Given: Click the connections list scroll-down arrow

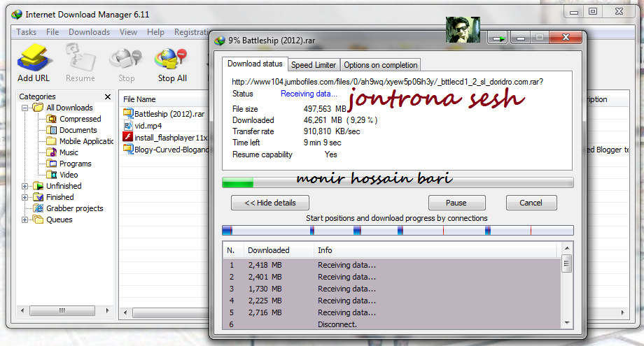Looking at the screenshot, I should point(567,323).
